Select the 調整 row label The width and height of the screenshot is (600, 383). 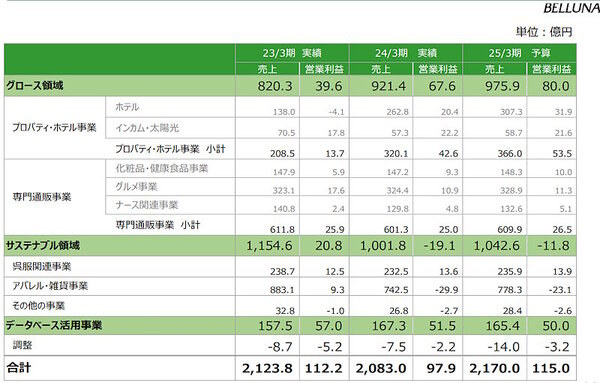22,345
